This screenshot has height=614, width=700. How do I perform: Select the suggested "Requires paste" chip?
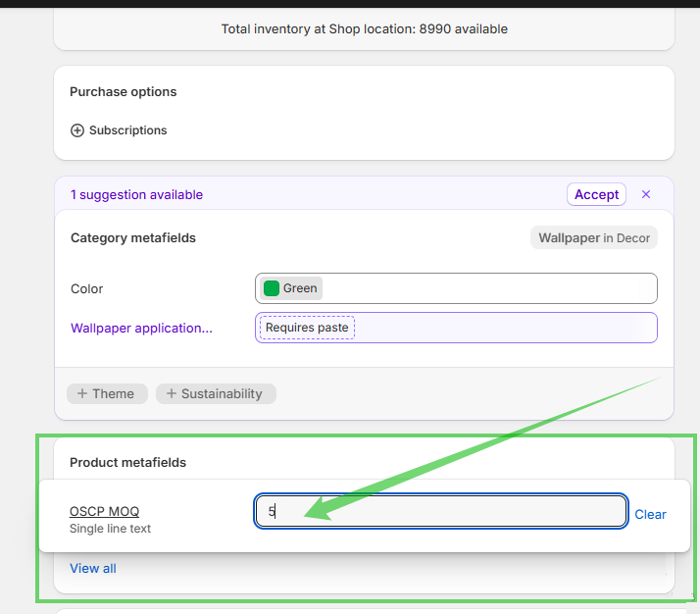(307, 328)
